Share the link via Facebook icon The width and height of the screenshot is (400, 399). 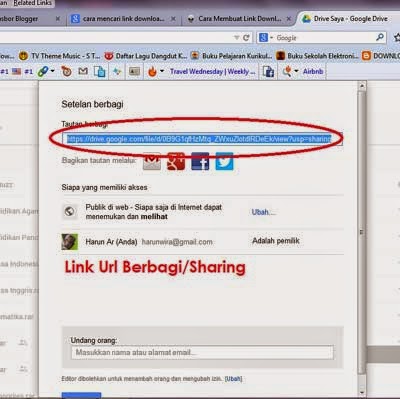coord(200,161)
